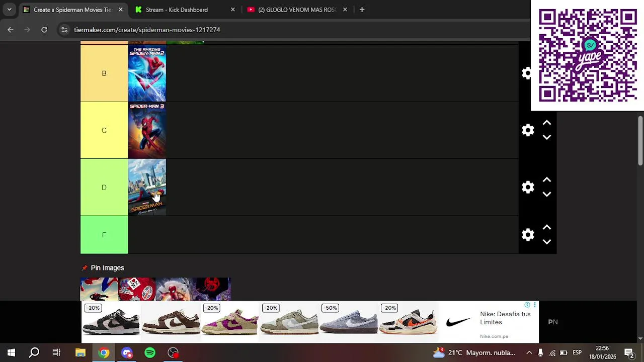Click the Nike swoosh logo in ad
Screen dimensions: 644x362
click(x=459, y=322)
